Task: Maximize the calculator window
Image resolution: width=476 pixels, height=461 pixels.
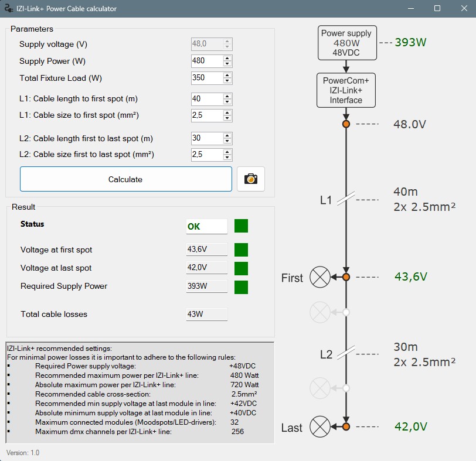Action: coord(437,9)
